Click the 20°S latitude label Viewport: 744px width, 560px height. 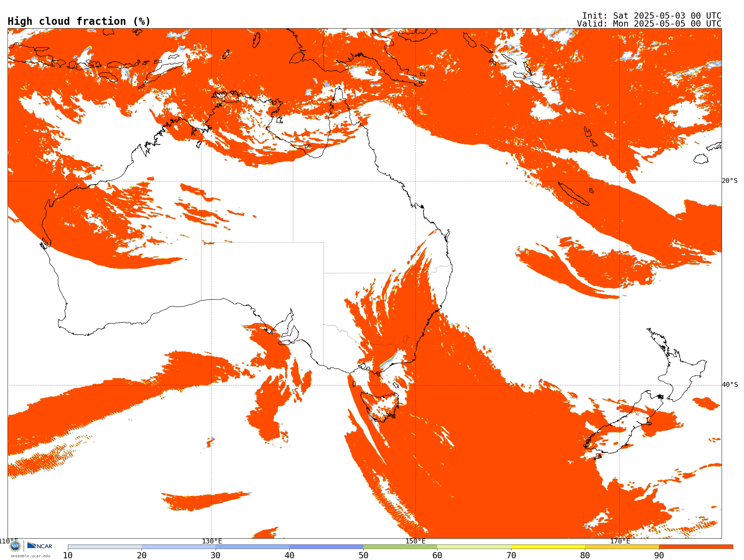tap(730, 181)
